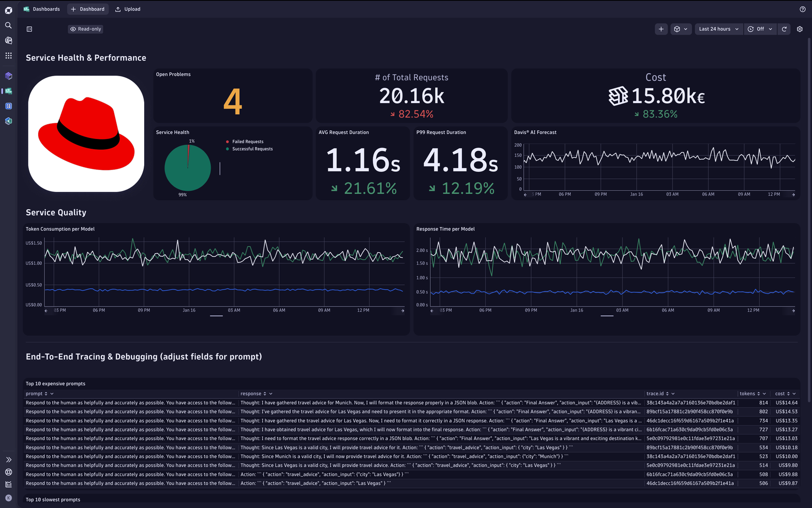
Task: Open the Dynatrace home logo in the sidebar
Action: (x=8, y=10)
